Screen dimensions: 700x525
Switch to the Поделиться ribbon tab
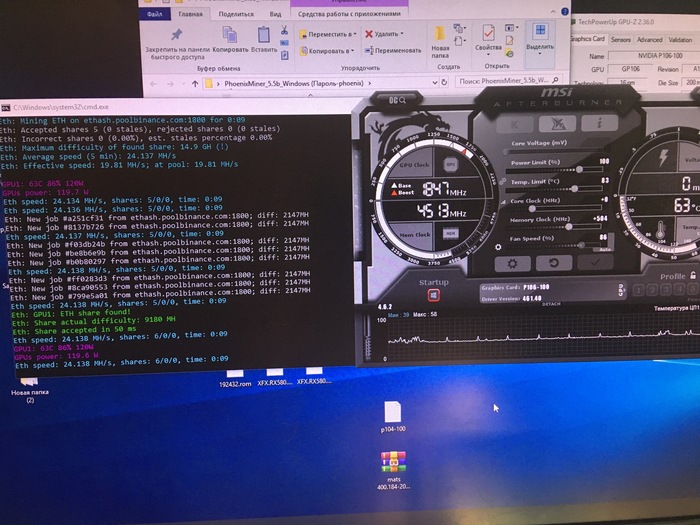tap(236, 14)
